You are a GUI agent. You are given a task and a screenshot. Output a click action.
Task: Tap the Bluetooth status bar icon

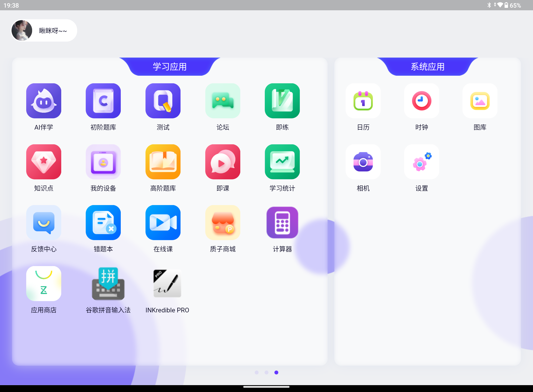point(489,5)
